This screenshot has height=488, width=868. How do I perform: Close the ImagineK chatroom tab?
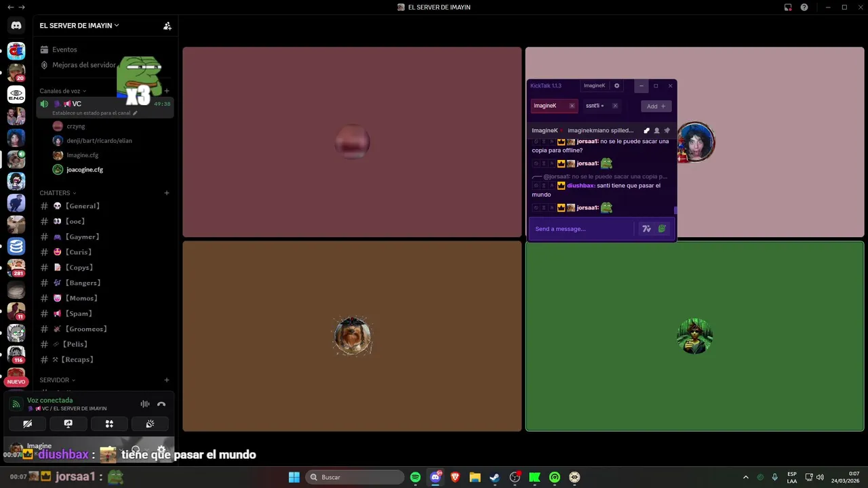point(572,106)
